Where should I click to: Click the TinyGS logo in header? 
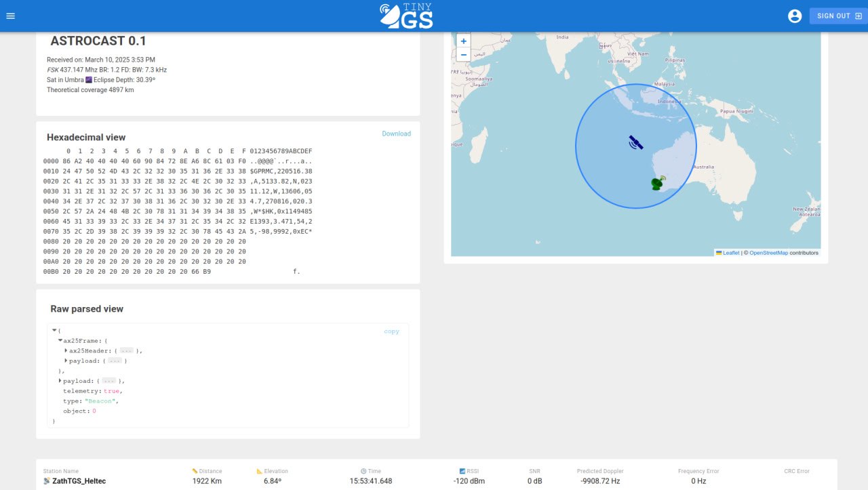click(x=406, y=16)
